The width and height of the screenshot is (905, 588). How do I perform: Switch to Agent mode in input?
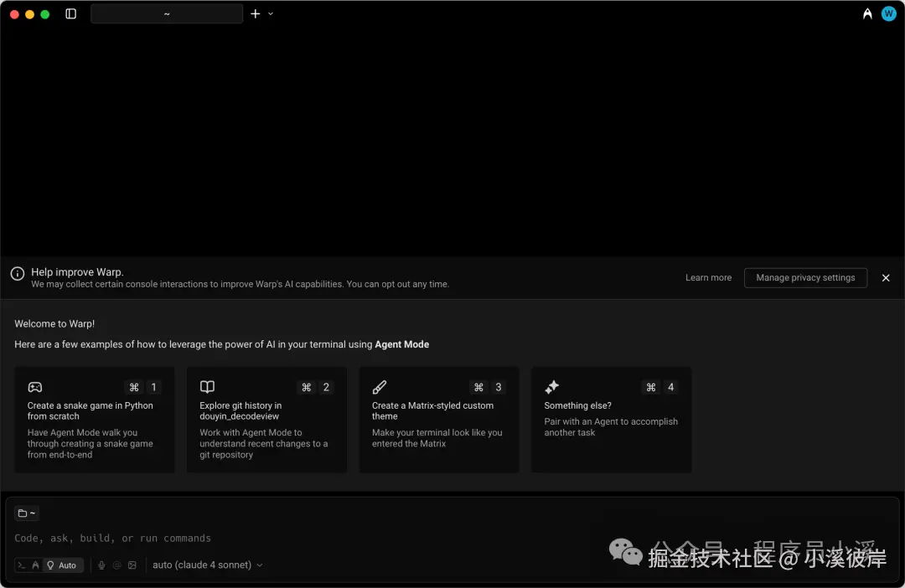[x=35, y=565]
